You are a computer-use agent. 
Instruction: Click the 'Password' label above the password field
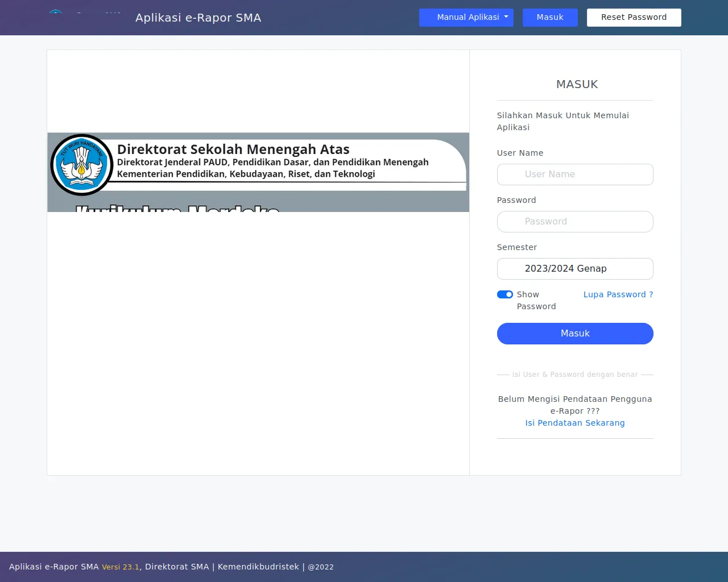(516, 200)
